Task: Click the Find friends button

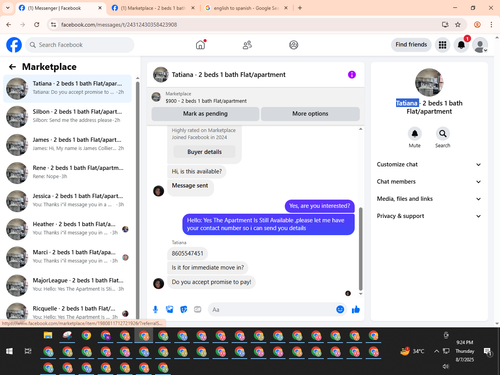Action: (x=411, y=45)
